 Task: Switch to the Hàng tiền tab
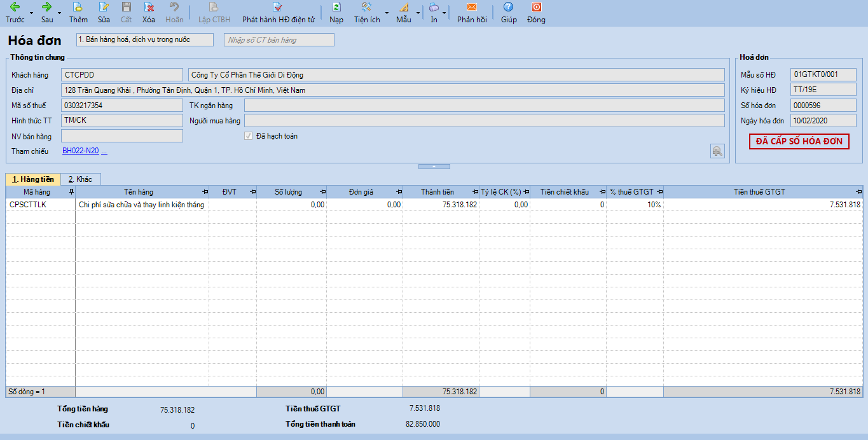[33, 179]
